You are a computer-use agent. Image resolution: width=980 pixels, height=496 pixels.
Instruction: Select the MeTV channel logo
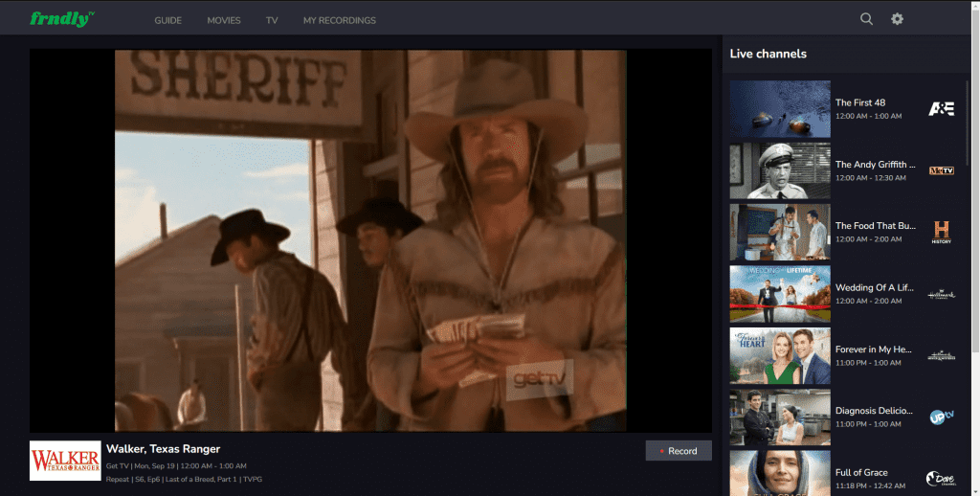click(942, 170)
